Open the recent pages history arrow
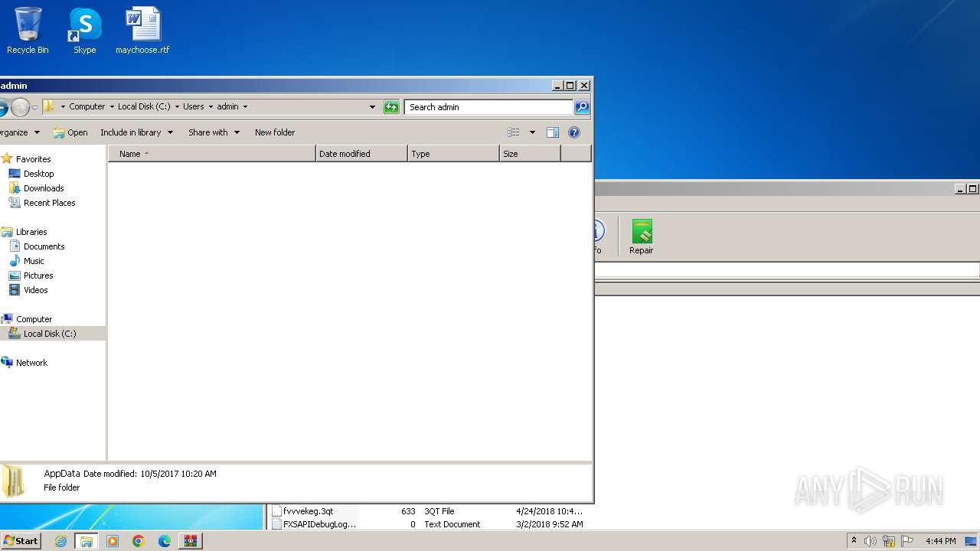The image size is (980, 551). point(34,107)
